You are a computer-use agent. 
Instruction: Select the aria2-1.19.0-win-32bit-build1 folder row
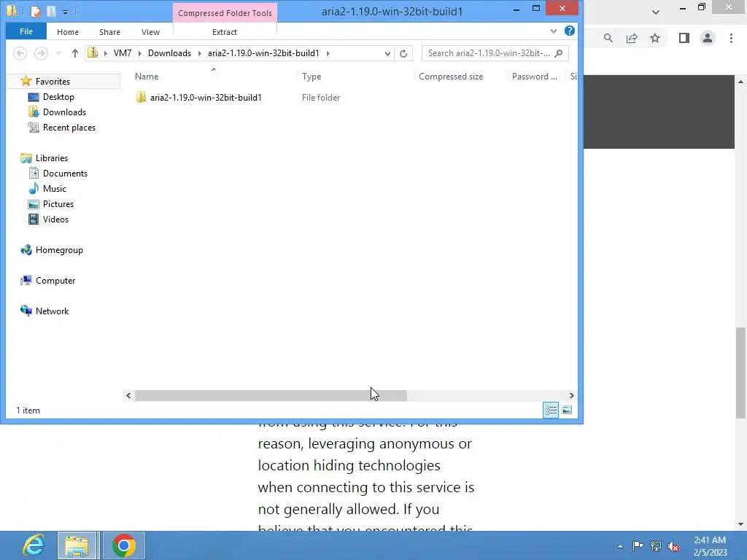tap(206, 97)
